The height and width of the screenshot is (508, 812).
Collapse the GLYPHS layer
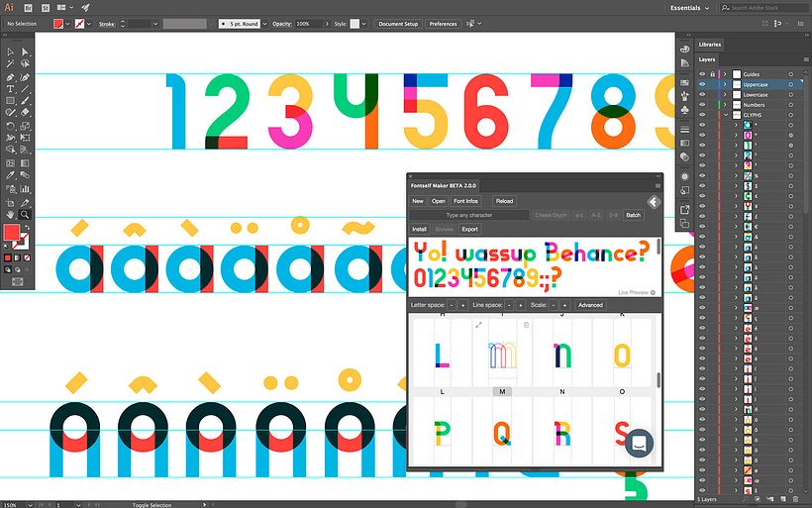click(726, 115)
